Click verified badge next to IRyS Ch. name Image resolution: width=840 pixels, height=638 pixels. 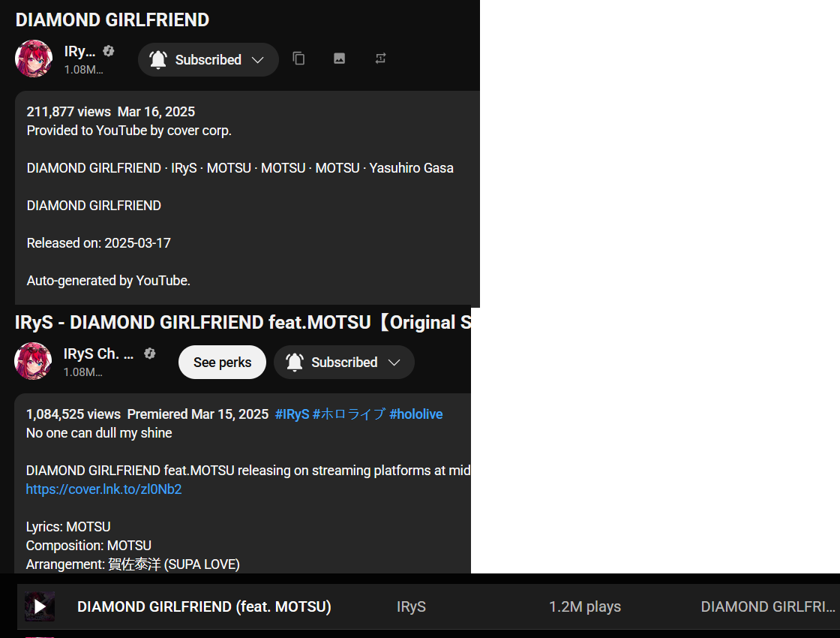(x=149, y=354)
